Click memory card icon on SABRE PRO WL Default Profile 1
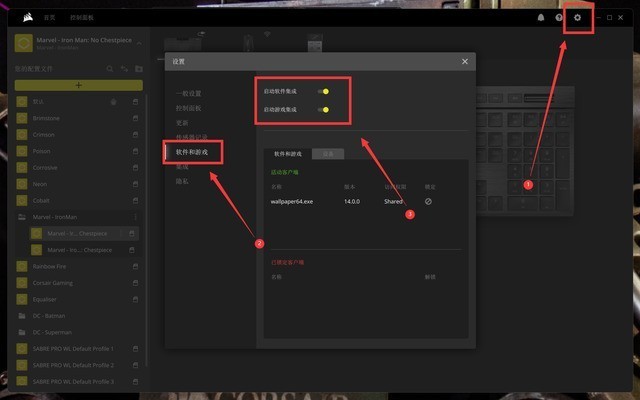Image resolution: width=640 pixels, height=400 pixels. [136, 349]
